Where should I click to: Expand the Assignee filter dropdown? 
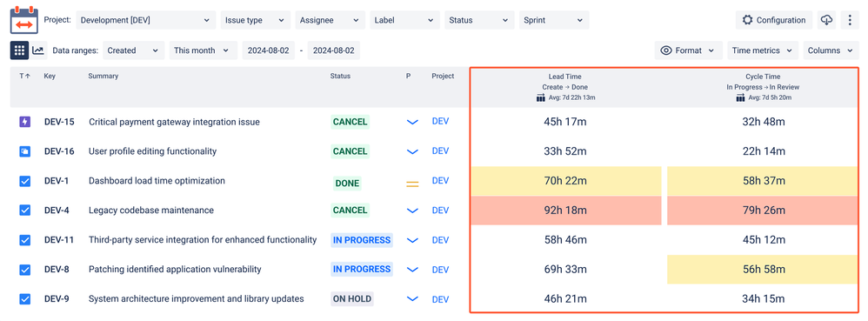tap(330, 20)
